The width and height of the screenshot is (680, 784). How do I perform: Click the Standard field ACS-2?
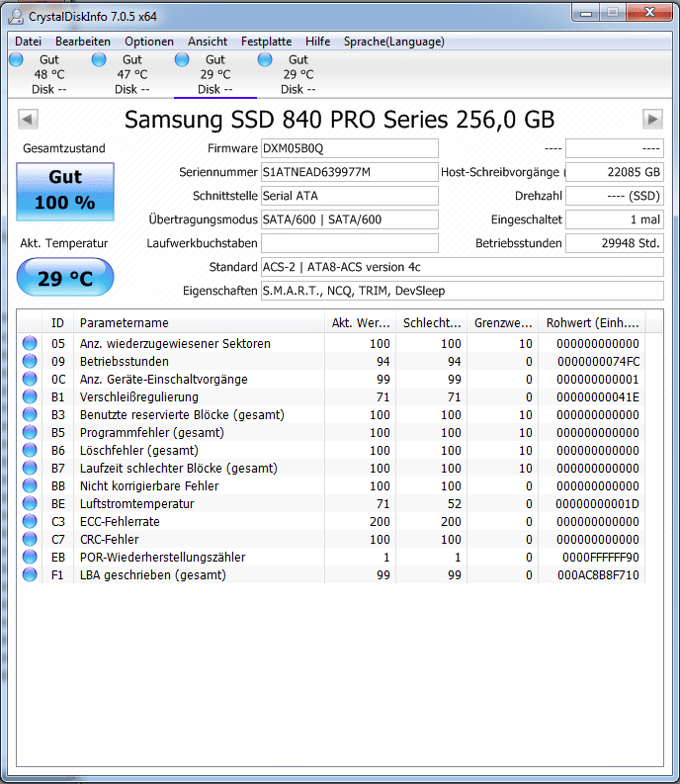pyautogui.click(x=463, y=267)
